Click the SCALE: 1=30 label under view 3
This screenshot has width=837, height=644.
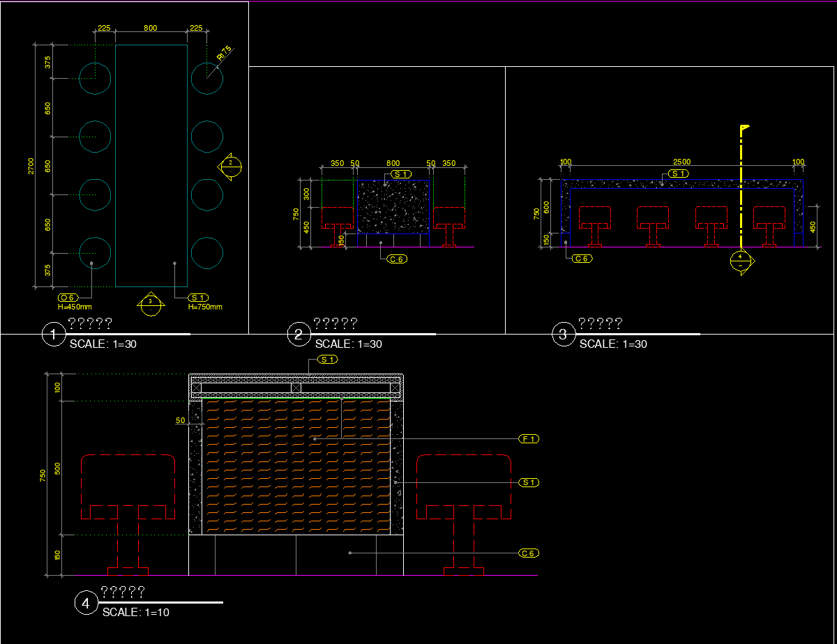613,344
